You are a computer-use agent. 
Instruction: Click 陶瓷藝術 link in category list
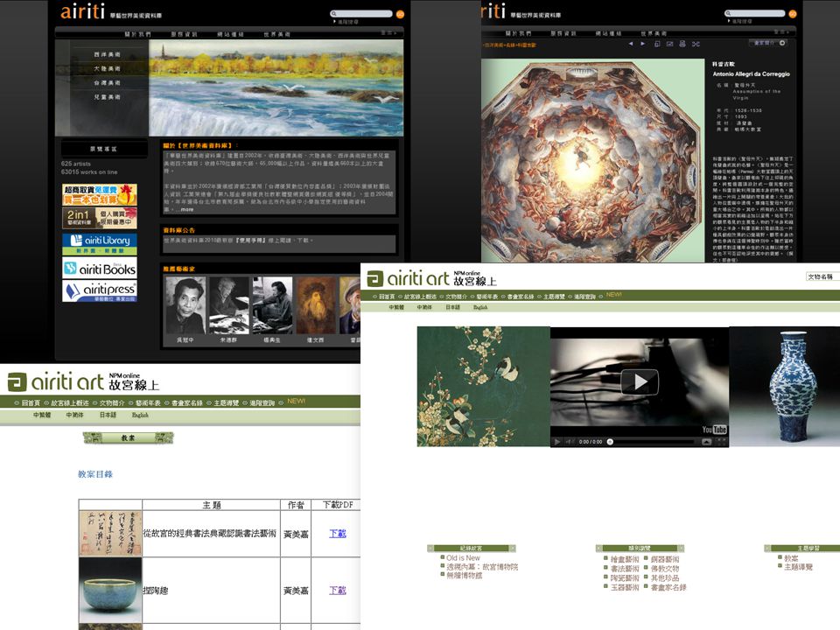pyautogui.click(x=625, y=578)
